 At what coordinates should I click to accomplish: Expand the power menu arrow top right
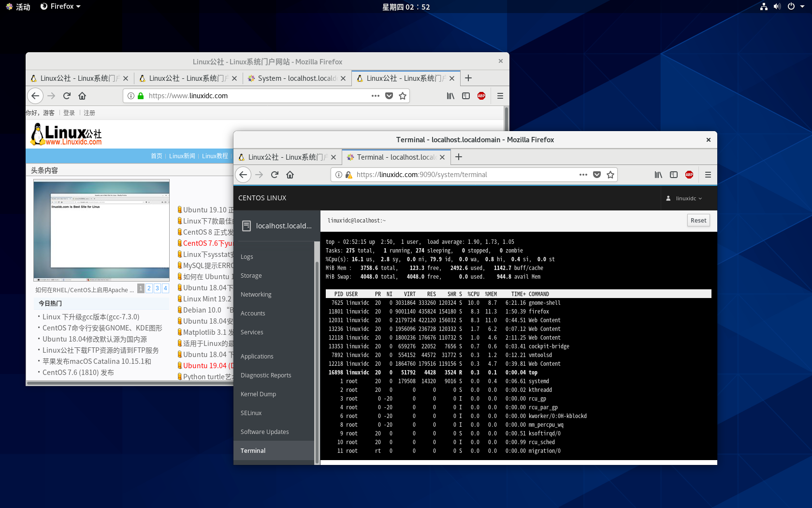pos(802,6)
